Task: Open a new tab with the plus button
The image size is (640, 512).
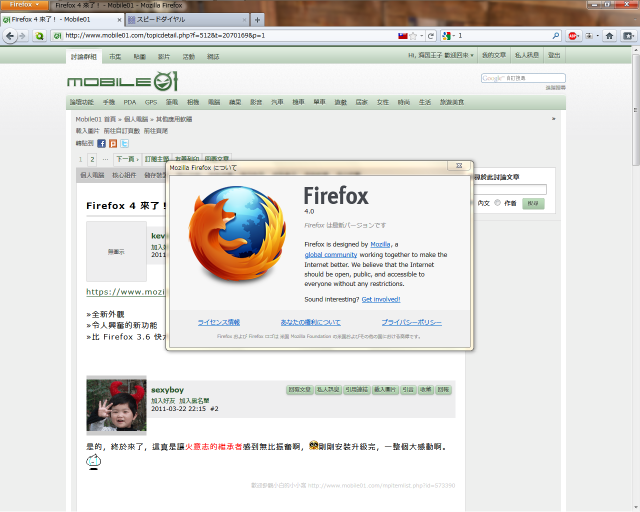Action: point(257,20)
